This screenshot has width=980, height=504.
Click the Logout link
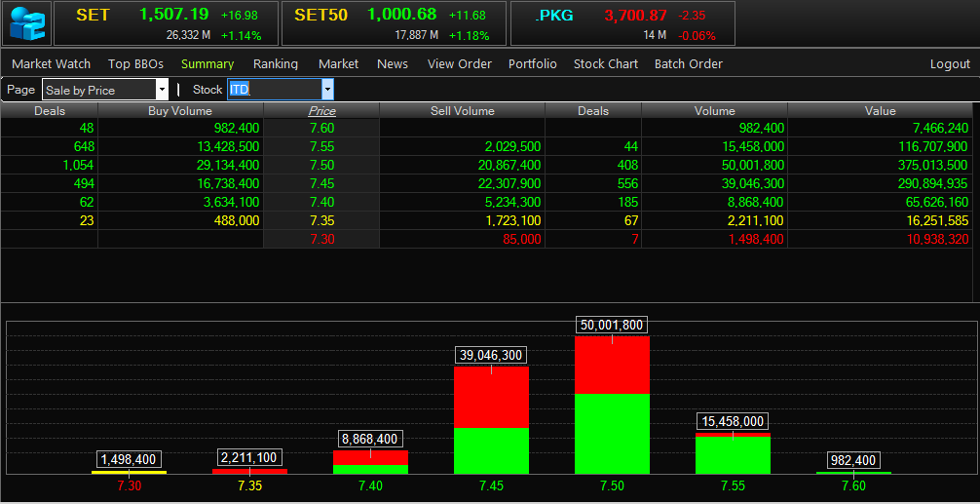pyautogui.click(x=950, y=63)
